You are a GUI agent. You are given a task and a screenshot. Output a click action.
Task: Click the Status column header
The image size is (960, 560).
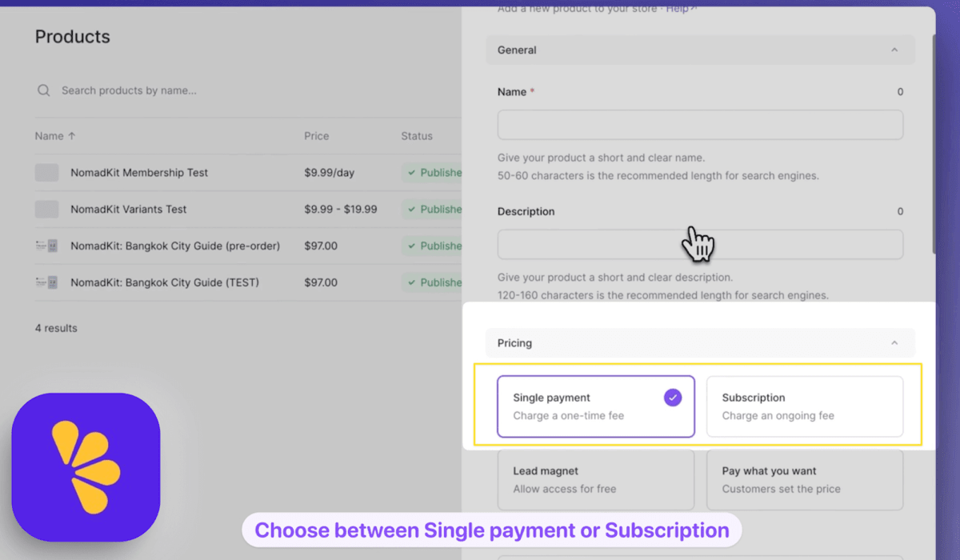tap(416, 136)
